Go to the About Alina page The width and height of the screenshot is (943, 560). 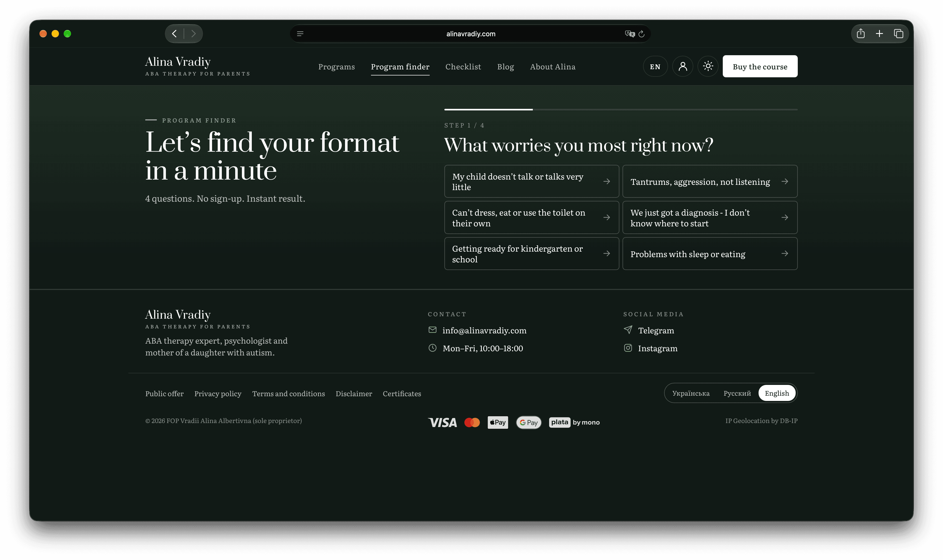coord(553,67)
